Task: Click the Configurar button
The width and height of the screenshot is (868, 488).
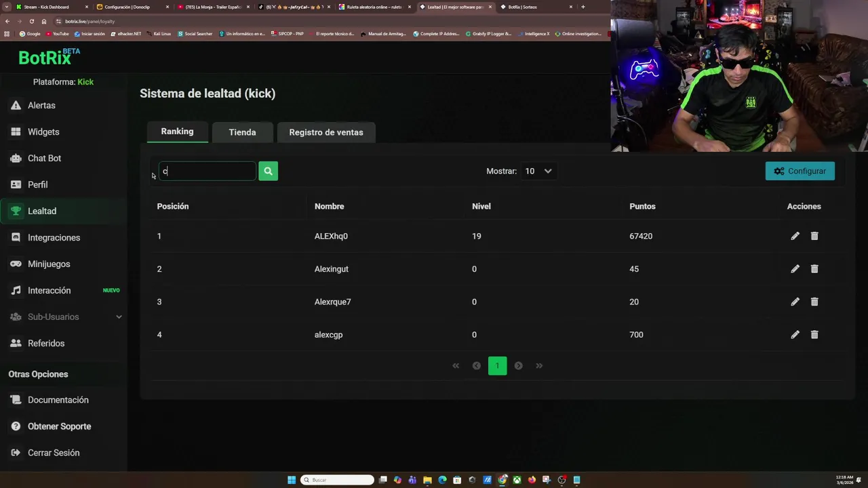Action: coord(800,171)
